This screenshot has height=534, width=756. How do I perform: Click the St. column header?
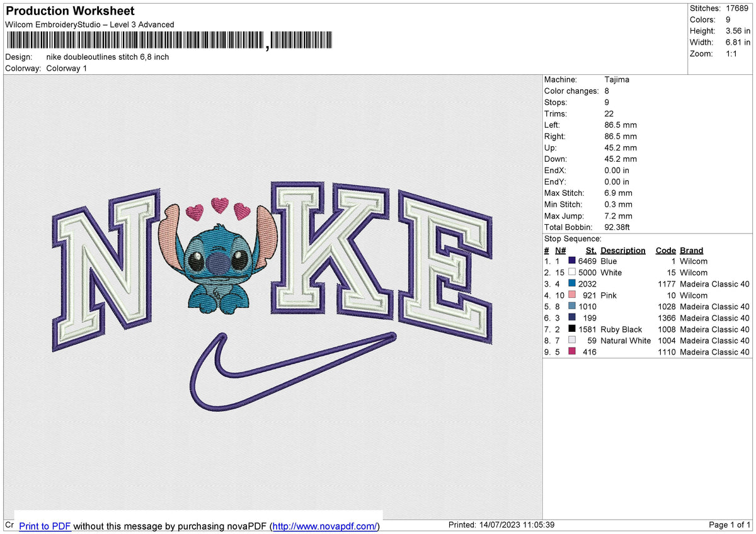(591, 251)
